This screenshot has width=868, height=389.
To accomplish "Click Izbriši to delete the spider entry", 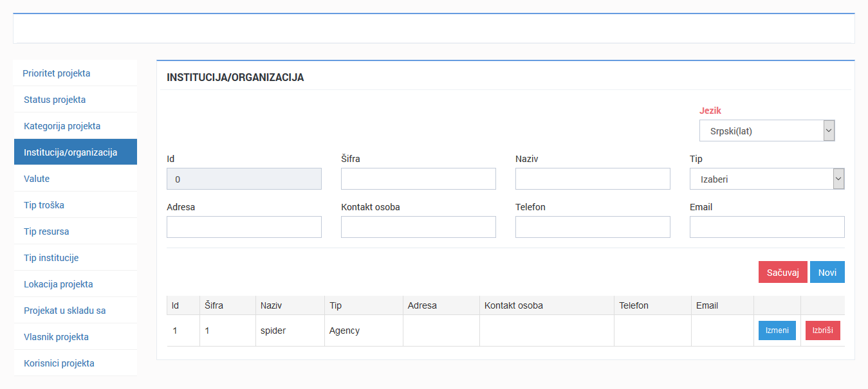I will (822, 330).
